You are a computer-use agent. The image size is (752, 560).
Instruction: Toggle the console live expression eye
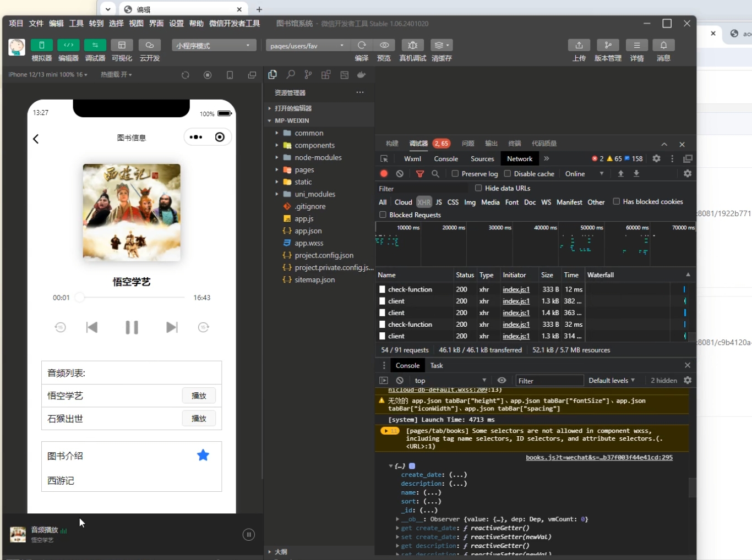coord(502,380)
